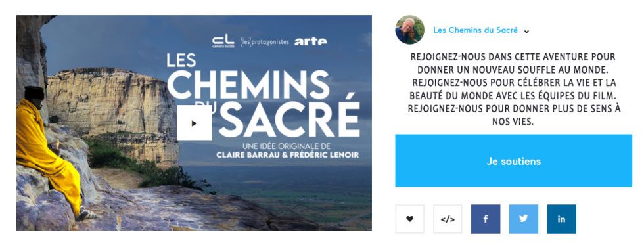Share the project on Facebook
Viewport: 644px width, 243px height.
(486, 219)
